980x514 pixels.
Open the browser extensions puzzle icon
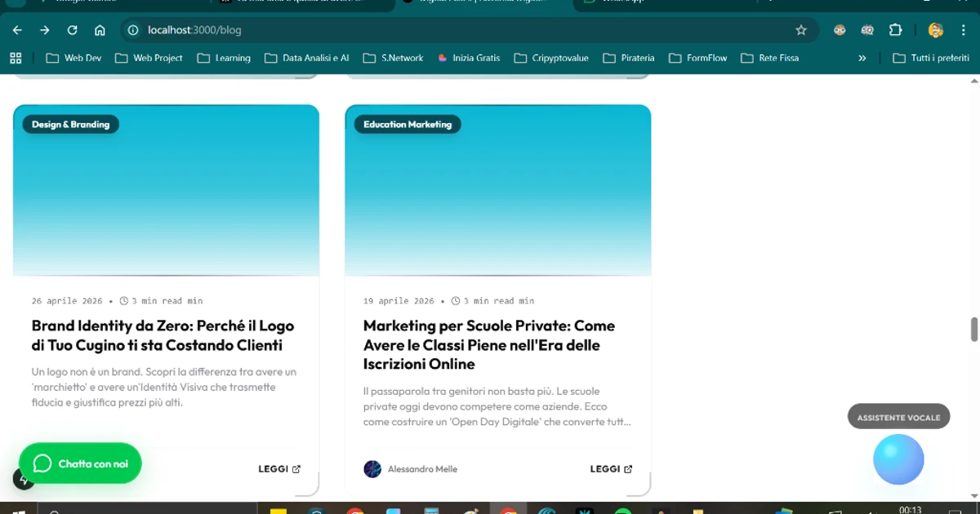895,30
